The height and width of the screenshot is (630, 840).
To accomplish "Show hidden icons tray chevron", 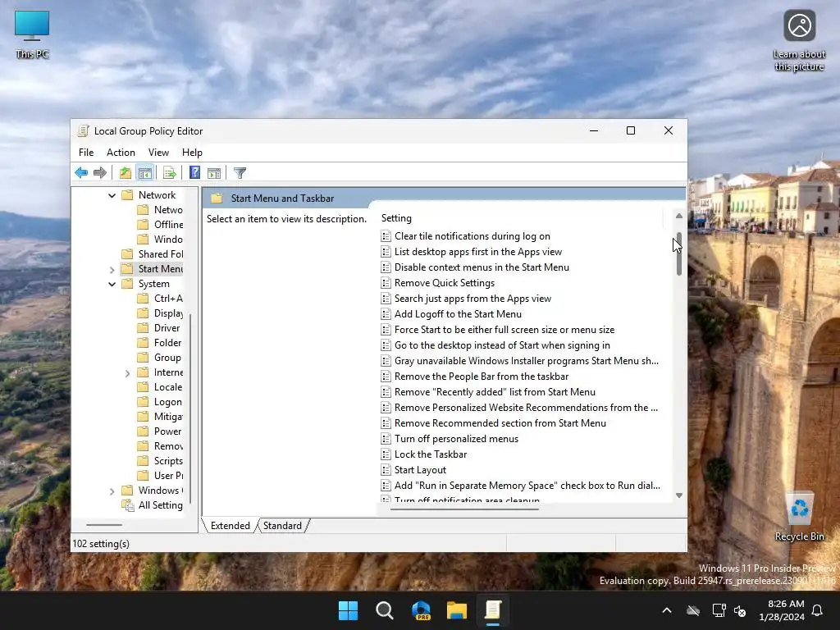I will [667, 610].
